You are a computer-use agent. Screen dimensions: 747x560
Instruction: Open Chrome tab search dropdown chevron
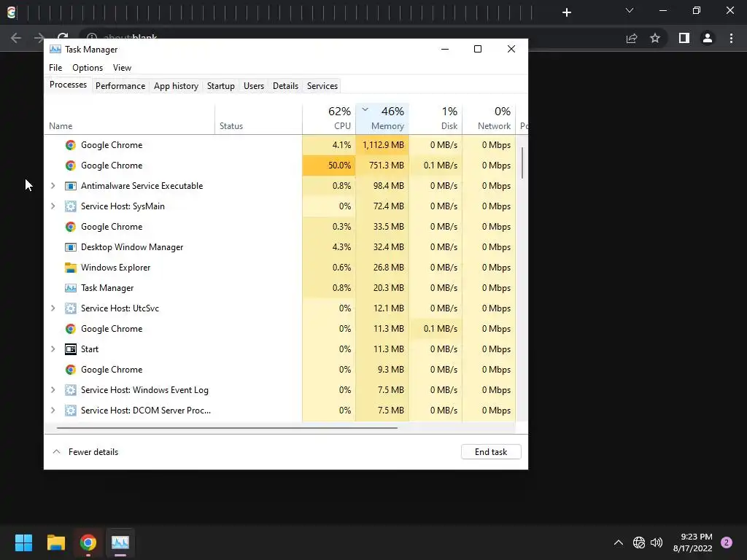630,10
